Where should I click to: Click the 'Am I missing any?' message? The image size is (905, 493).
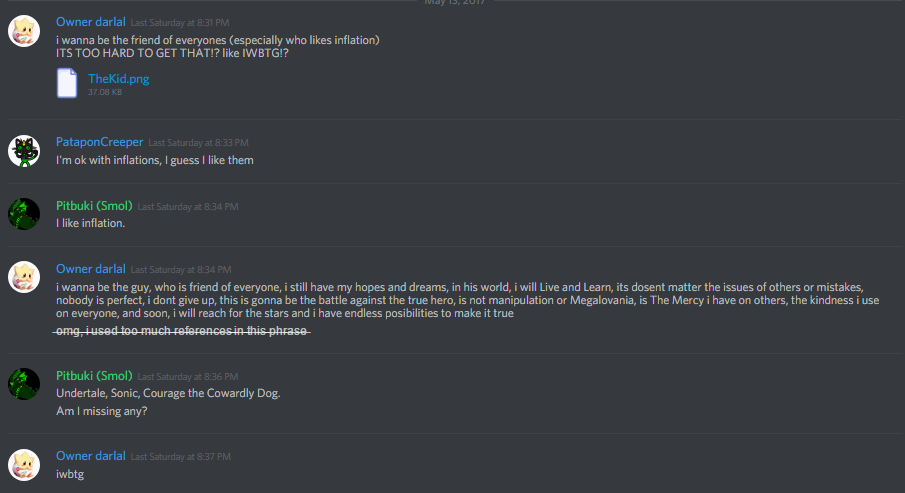(102, 411)
